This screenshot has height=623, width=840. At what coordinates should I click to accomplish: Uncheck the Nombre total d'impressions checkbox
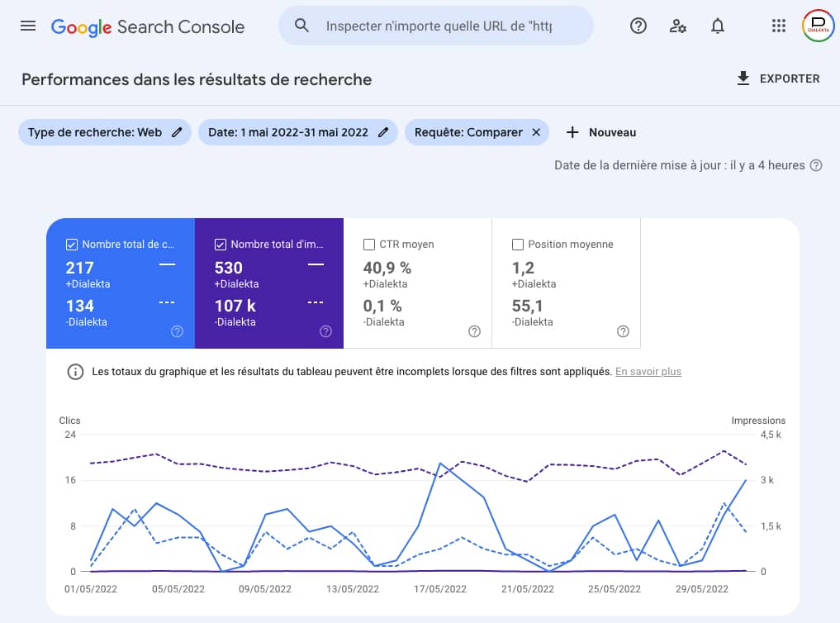[x=221, y=245]
